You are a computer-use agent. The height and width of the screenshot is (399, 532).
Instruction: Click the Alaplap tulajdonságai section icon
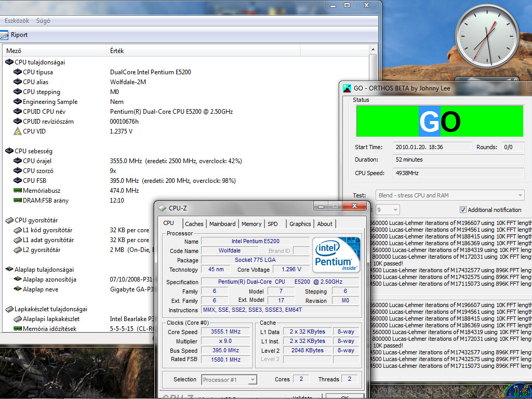(x=9, y=270)
